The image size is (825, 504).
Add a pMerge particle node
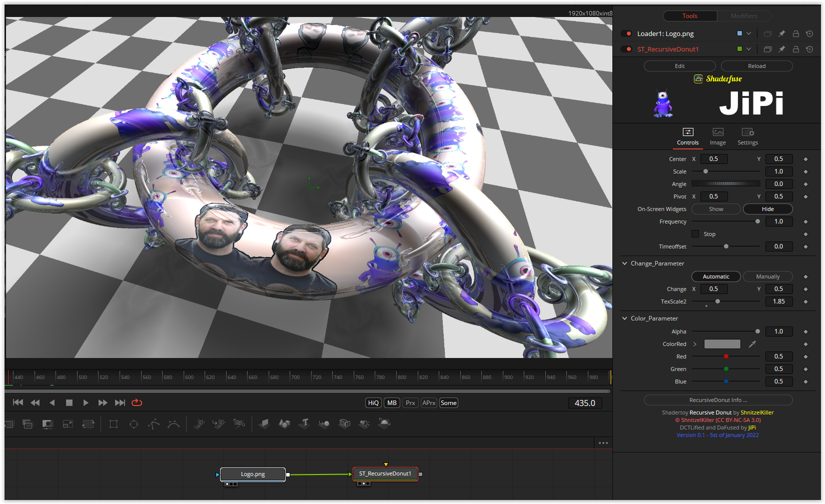tap(219, 424)
